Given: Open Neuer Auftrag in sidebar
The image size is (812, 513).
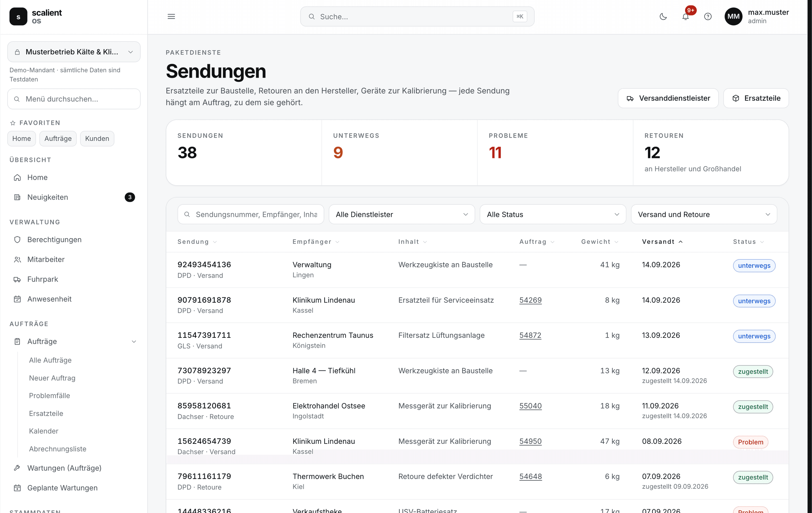Looking at the screenshot, I should [x=52, y=378].
